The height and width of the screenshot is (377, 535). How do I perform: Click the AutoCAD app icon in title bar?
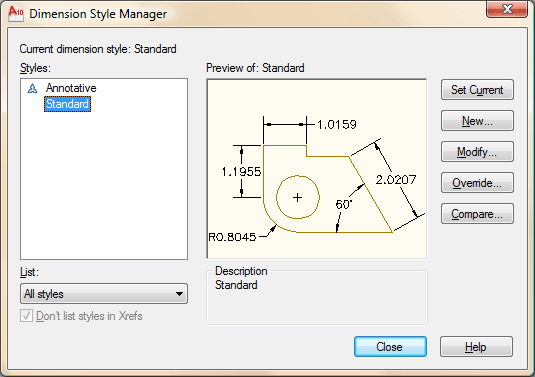(x=16, y=14)
